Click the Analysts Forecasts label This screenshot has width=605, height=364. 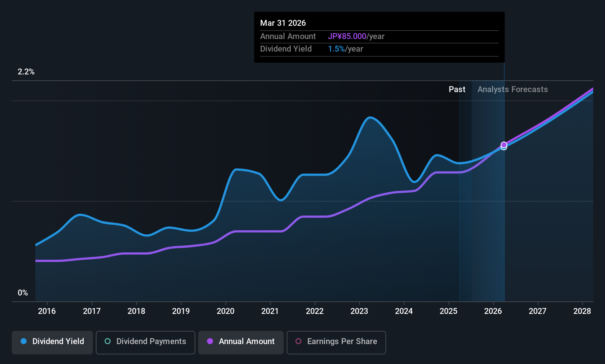tap(513, 90)
